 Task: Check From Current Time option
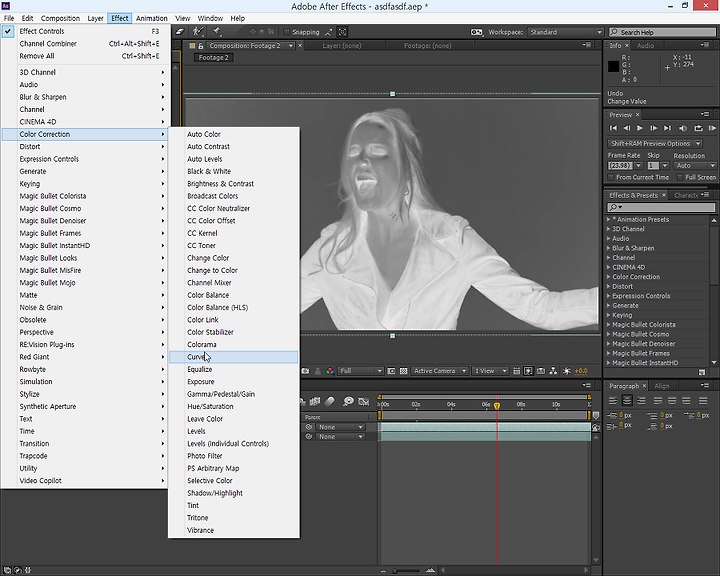pyautogui.click(x=611, y=177)
